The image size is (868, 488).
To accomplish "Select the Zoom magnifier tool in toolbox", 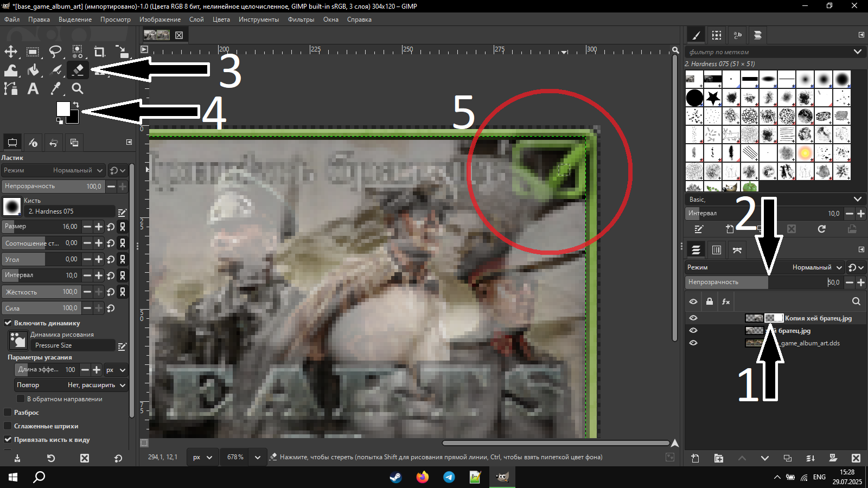I will coord(78,88).
